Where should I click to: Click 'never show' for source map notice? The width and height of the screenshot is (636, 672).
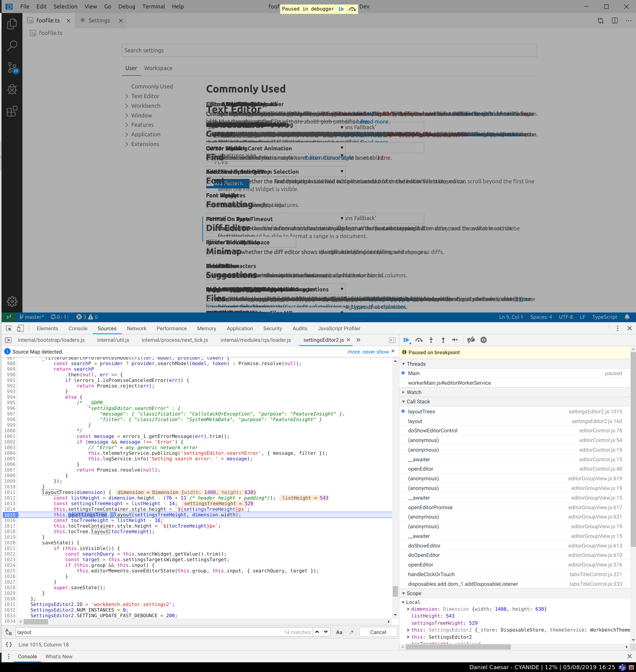[x=375, y=352]
